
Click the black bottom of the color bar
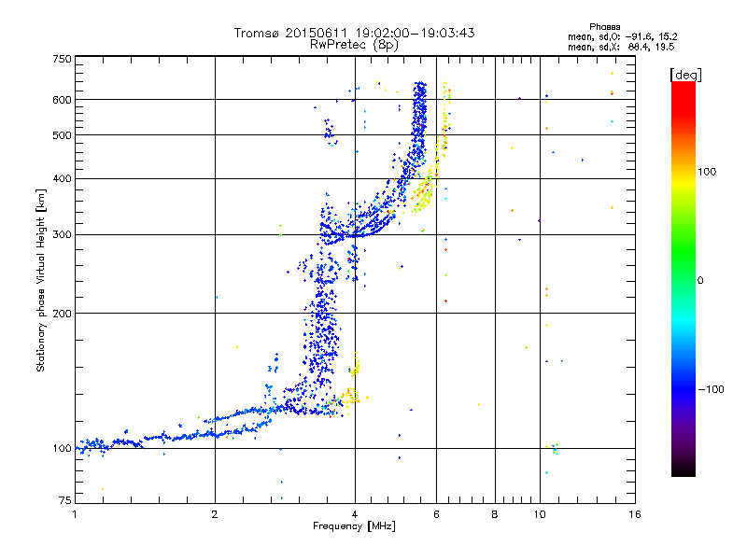(x=684, y=469)
